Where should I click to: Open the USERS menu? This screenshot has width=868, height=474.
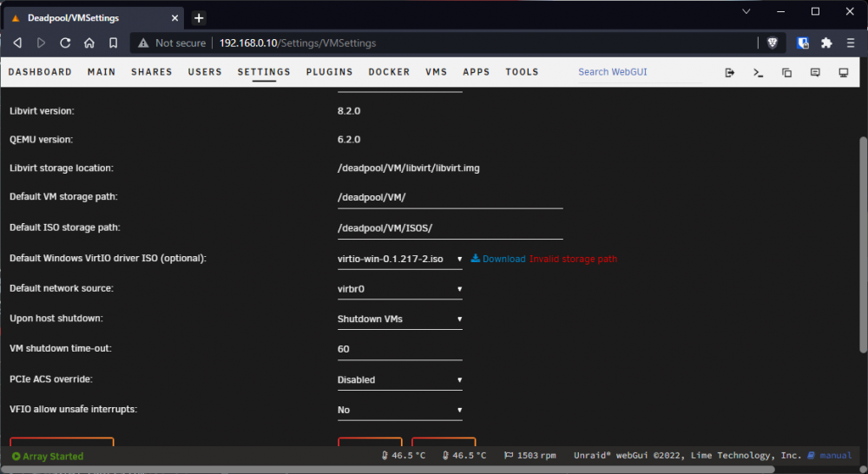point(205,72)
